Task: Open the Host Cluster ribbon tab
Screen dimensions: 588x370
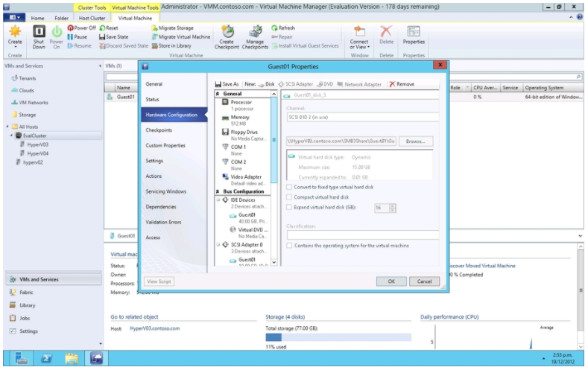Action: pos(92,18)
